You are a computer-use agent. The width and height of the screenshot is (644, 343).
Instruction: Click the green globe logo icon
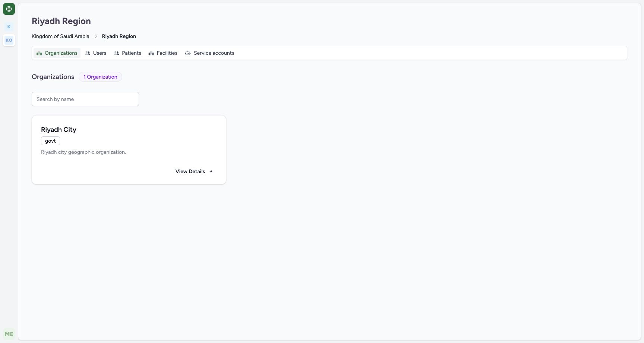(x=9, y=9)
